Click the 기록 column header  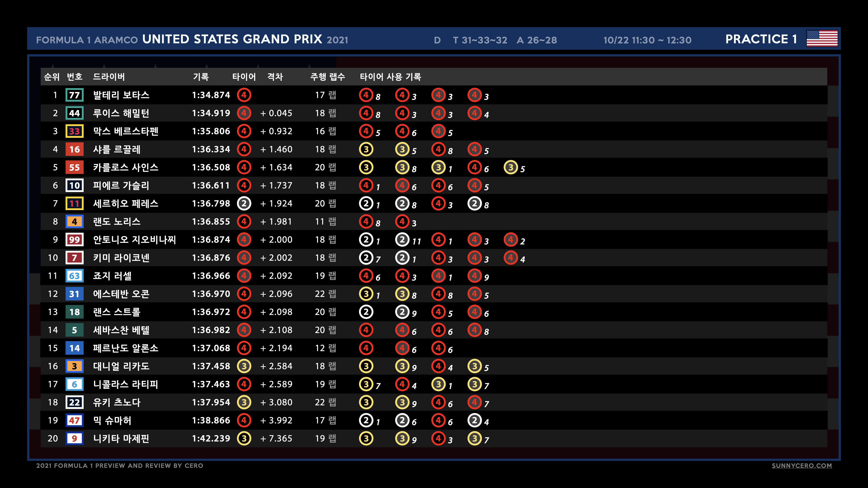tap(201, 77)
